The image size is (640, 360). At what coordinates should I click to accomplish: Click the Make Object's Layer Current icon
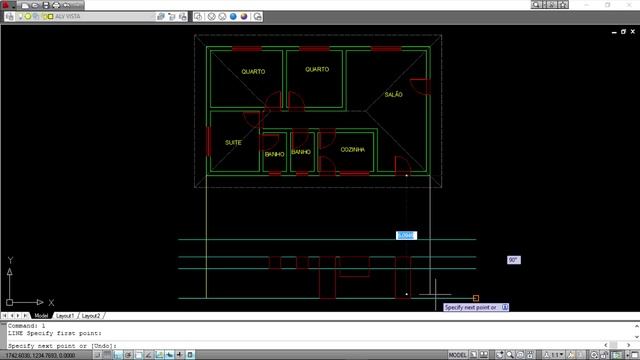(x=161, y=16)
